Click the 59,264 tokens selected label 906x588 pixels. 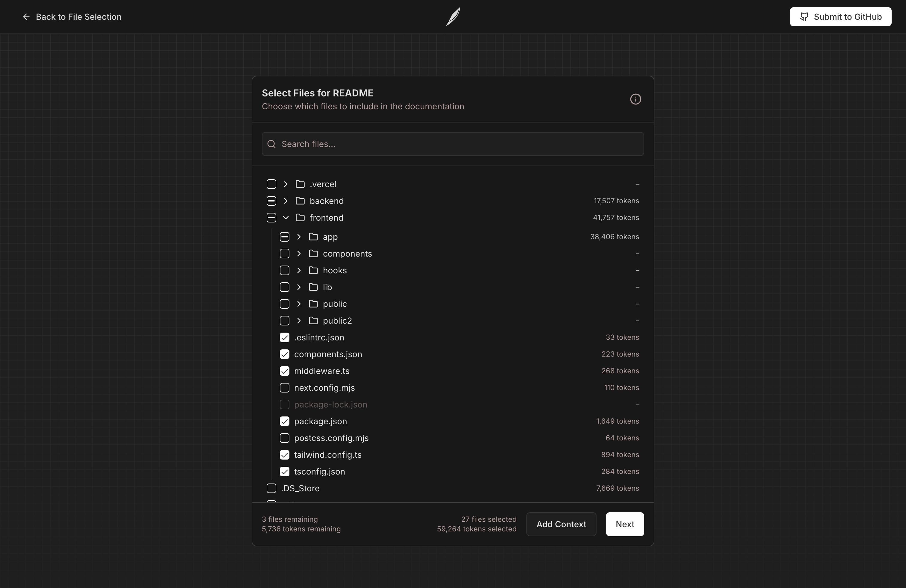477,529
